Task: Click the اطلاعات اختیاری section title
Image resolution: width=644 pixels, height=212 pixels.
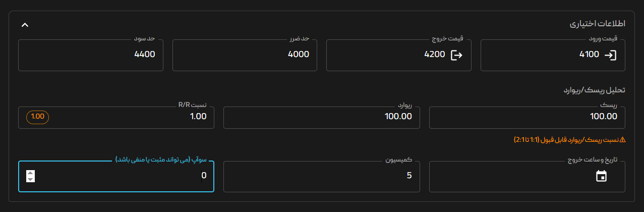Action: pyautogui.click(x=597, y=24)
